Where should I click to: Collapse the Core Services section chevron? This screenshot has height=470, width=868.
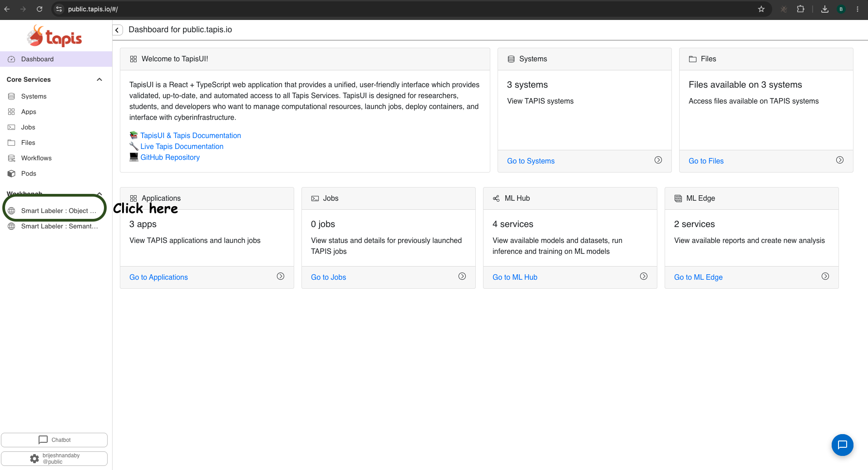[99, 79]
